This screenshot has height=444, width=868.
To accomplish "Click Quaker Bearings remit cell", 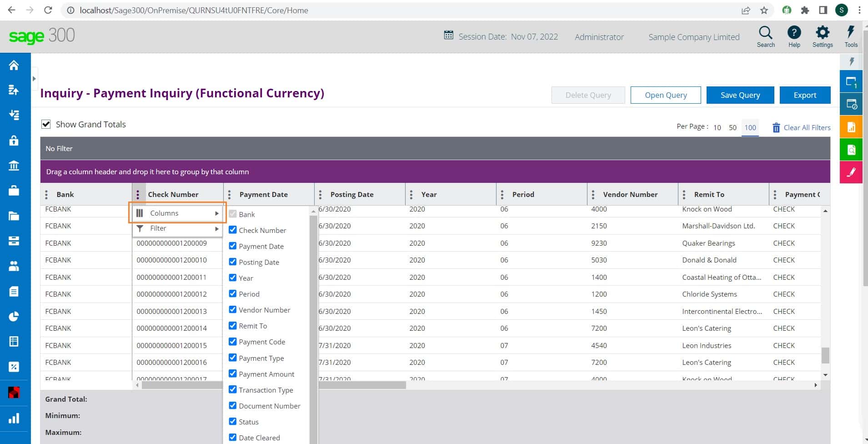I will (708, 243).
